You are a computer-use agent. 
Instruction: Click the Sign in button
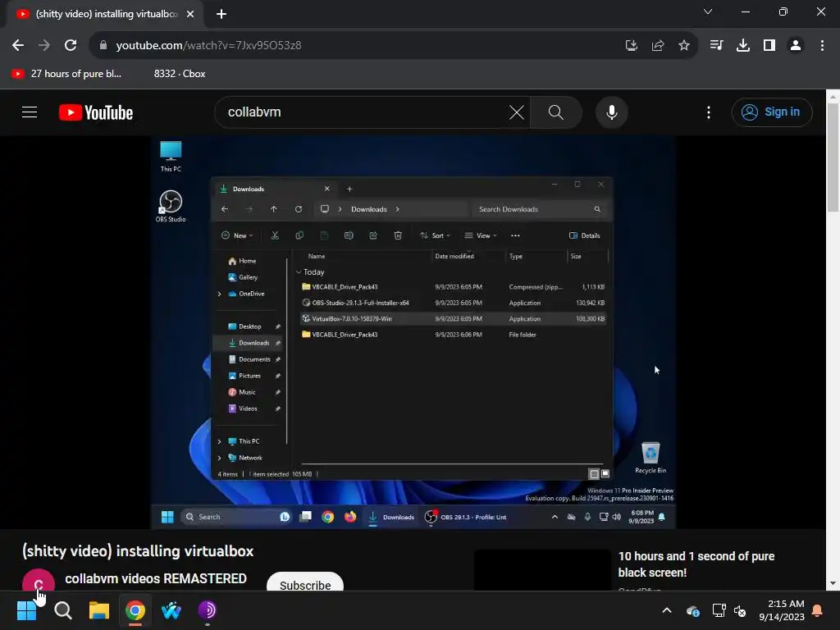(x=771, y=112)
